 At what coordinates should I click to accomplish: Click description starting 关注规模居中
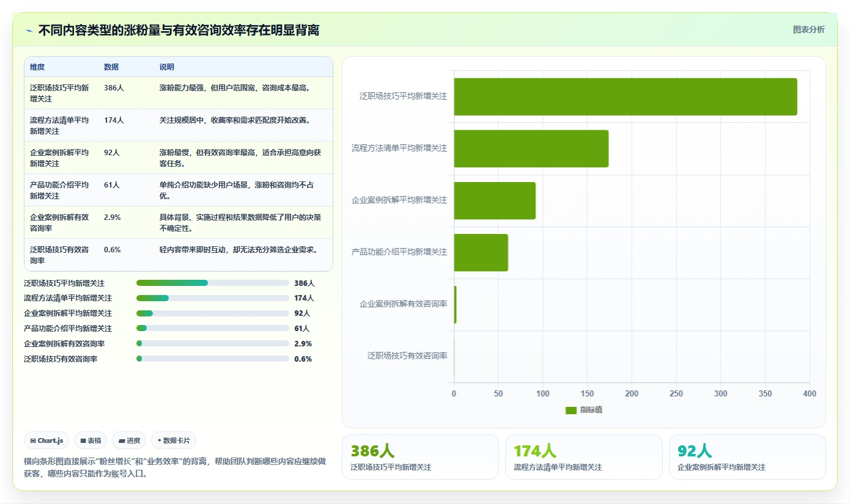point(235,120)
